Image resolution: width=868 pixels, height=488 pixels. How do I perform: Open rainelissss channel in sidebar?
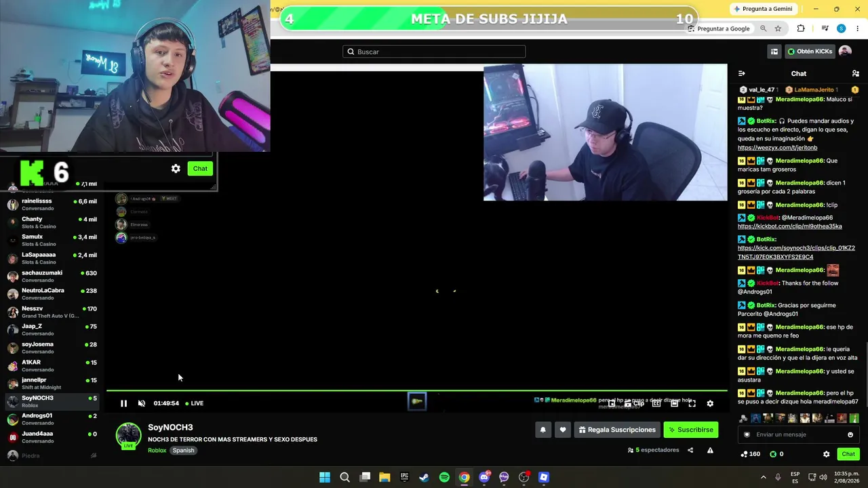click(x=52, y=204)
